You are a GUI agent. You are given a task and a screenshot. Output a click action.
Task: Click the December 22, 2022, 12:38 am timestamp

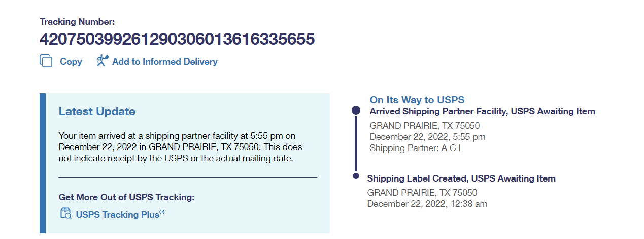pyautogui.click(x=427, y=204)
